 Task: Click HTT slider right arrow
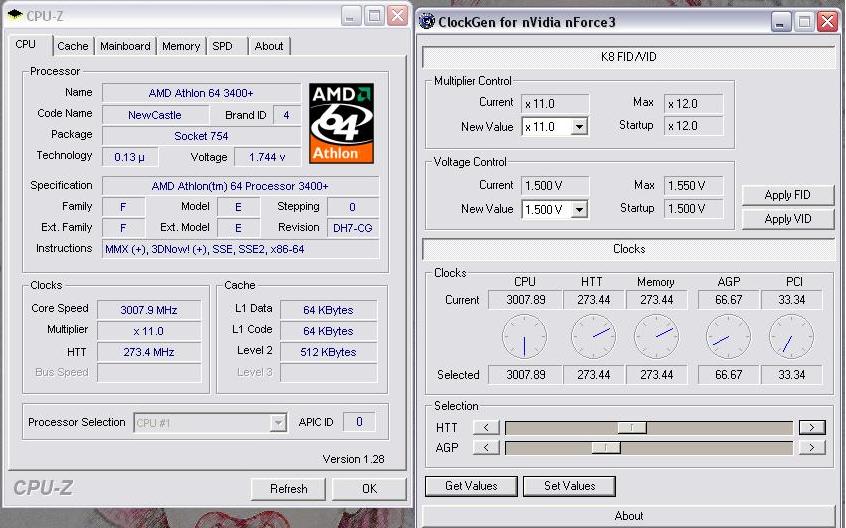pos(812,427)
